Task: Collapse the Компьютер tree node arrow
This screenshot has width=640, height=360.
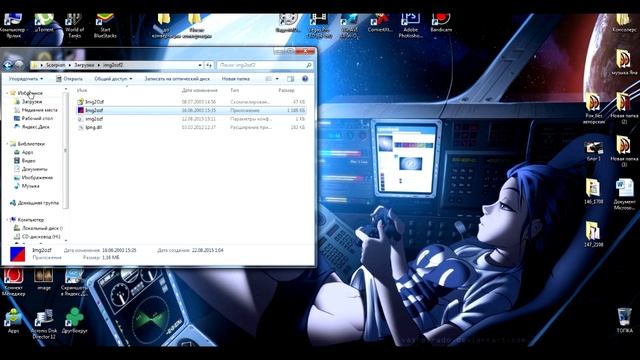Action: (7, 220)
